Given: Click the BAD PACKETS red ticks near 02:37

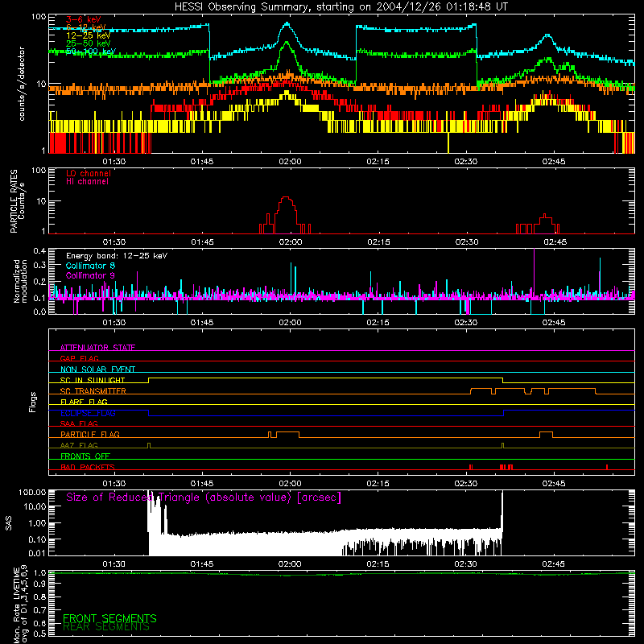Looking at the screenshot, I should point(506,467).
